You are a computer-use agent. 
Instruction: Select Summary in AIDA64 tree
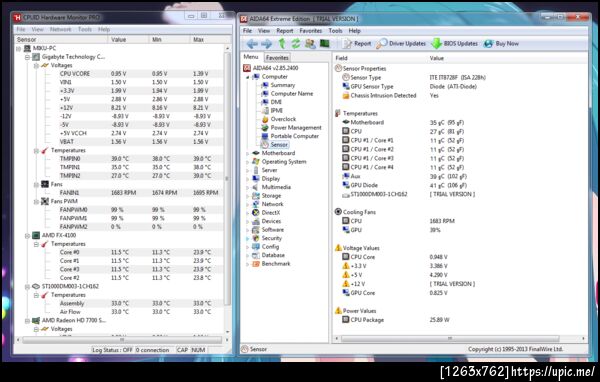tap(283, 85)
